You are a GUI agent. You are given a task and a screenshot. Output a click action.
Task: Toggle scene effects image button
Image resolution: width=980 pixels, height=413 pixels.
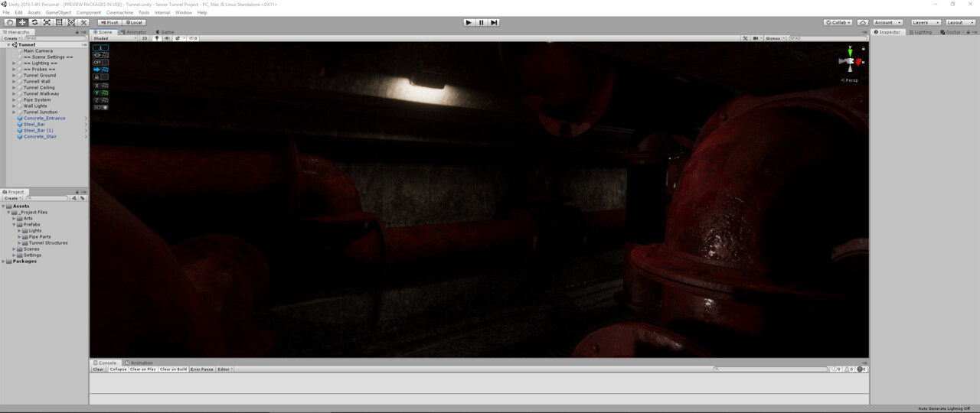178,38
